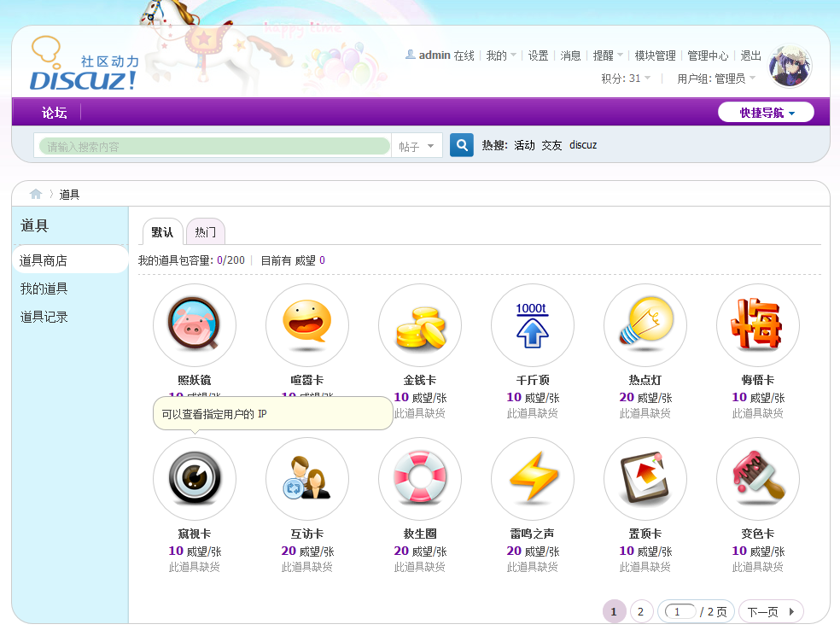
Task: Select the 喧嚣卡 smiley speech bubble icon
Action: (306, 325)
